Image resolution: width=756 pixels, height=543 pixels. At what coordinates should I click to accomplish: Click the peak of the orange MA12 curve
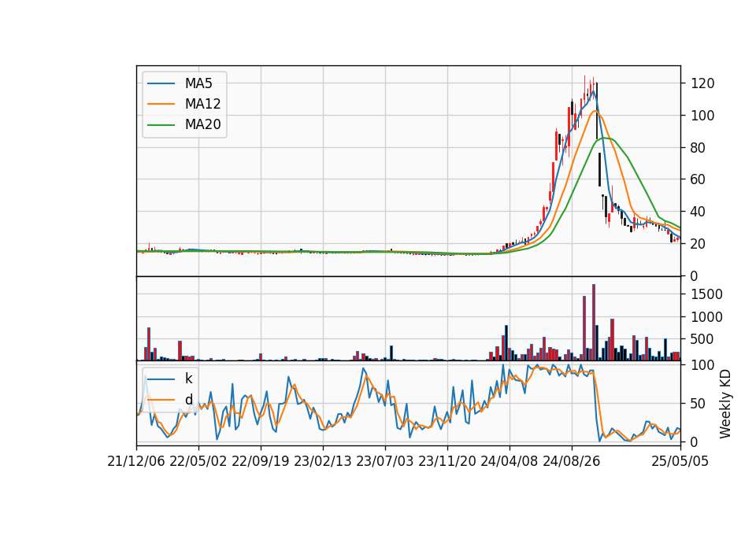click(596, 111)
